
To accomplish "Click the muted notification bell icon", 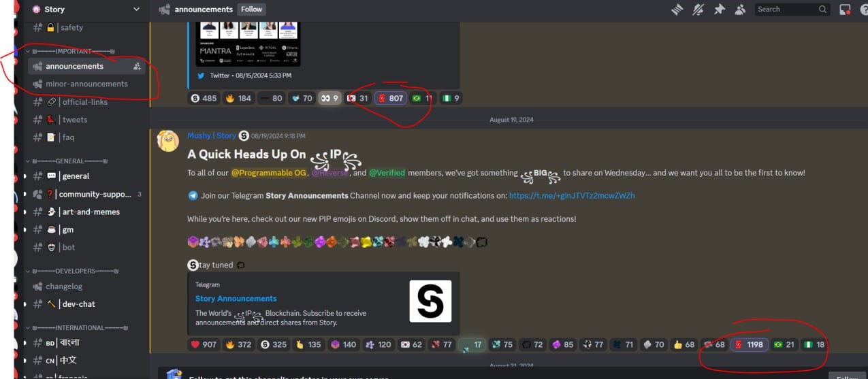I will tap(698, 10).
